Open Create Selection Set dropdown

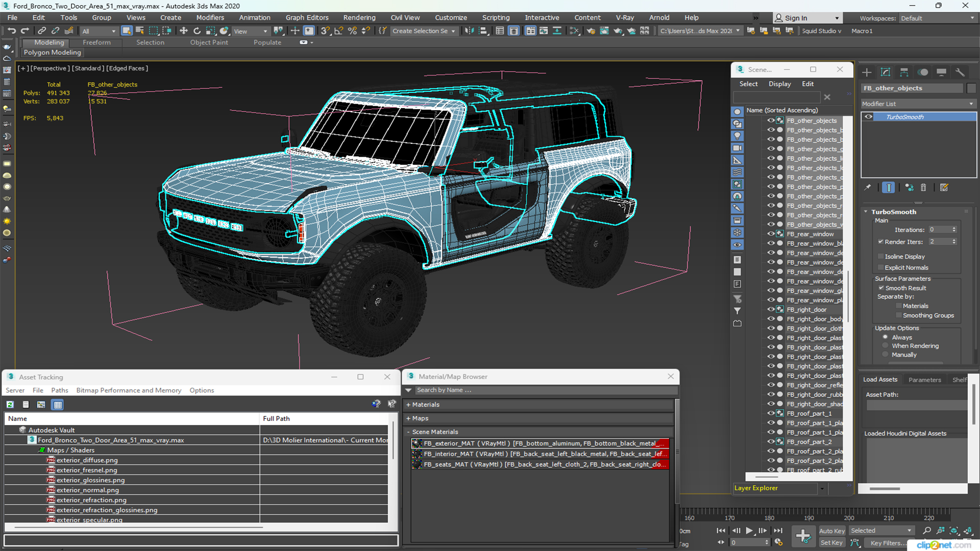pyautogui.click(x=424, y=31)
